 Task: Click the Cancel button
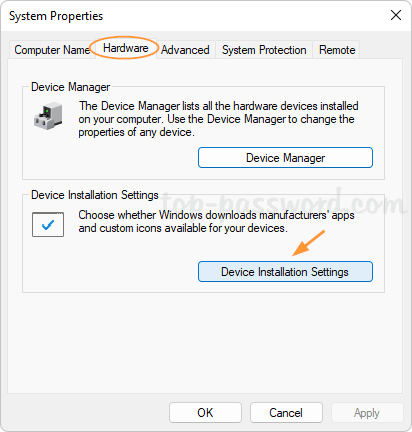click(286, 413)
